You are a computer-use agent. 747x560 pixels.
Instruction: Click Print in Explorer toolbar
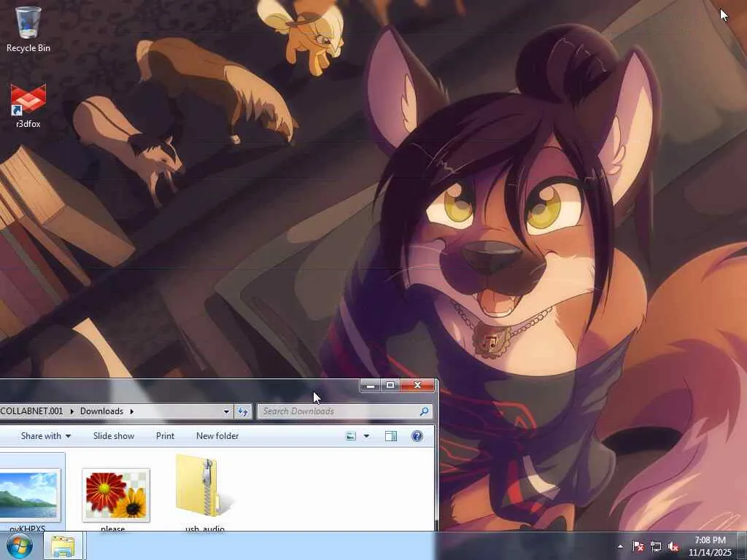[165, 436]
